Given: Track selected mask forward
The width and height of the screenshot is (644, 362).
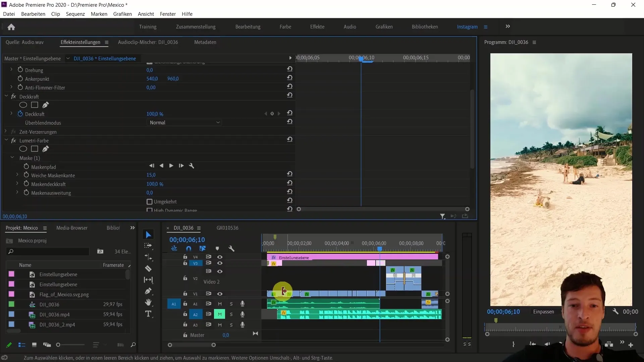Looking at the screenshot, I should (x=171, y=166).
